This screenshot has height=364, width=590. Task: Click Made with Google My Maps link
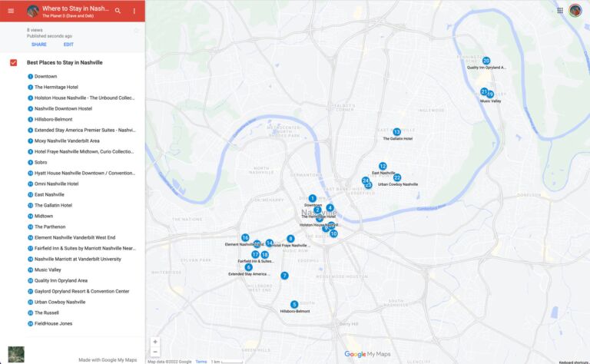pos(108,360)
